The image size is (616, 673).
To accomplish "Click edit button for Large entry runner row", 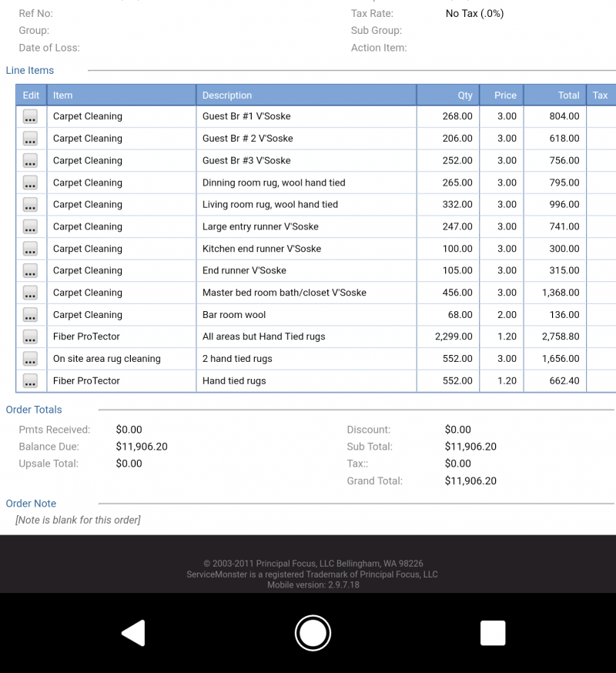I will (x=30, y=226).
